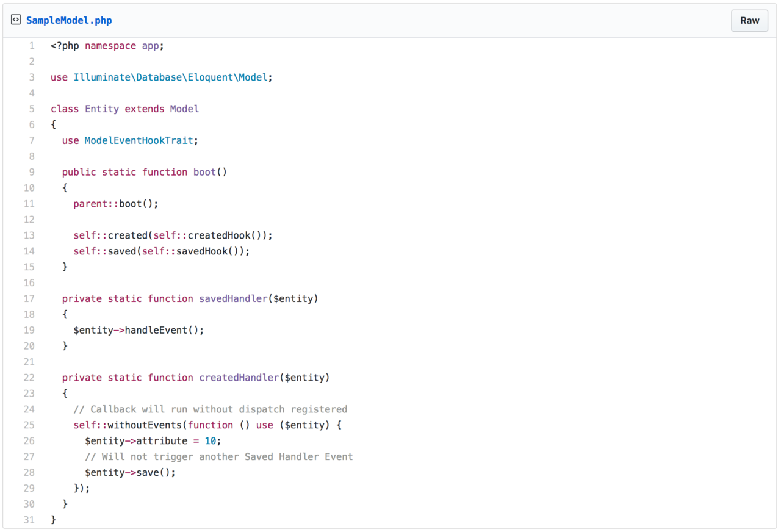Select line number 11

(29, 204)
